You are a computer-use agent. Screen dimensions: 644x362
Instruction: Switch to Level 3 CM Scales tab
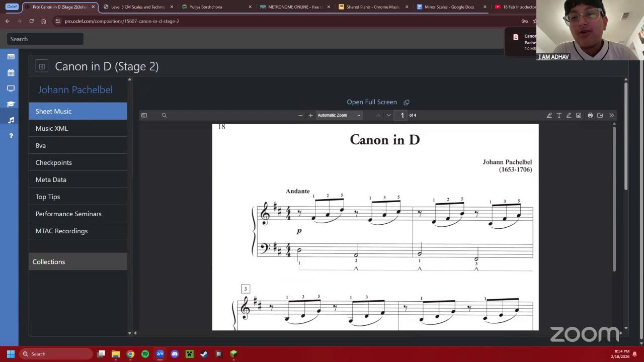pos(138,7)
